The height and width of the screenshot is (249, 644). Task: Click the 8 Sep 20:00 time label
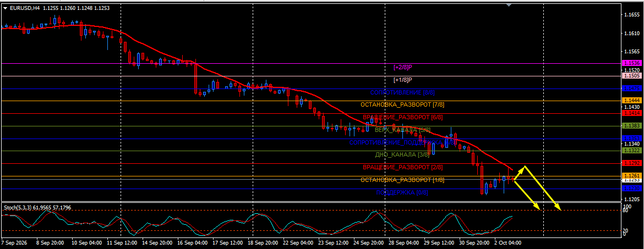point(50,242)
